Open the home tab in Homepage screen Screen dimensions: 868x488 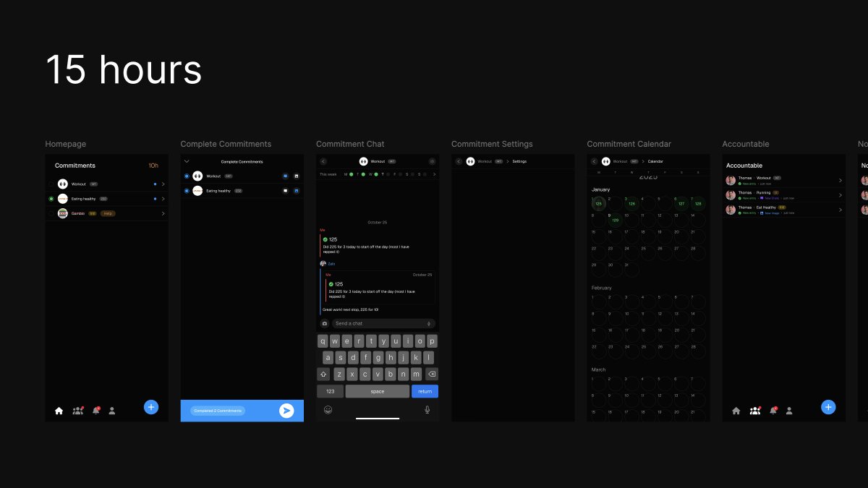pyautogui.click(x=59, y=411)
